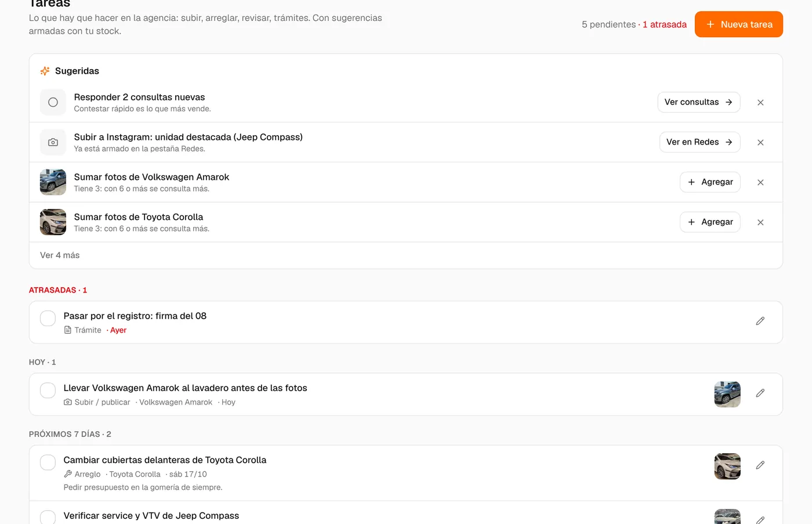Dismiss the Responder 2 consultas nuevas suggestion
The image size is (812, 524).
point(760,102)
